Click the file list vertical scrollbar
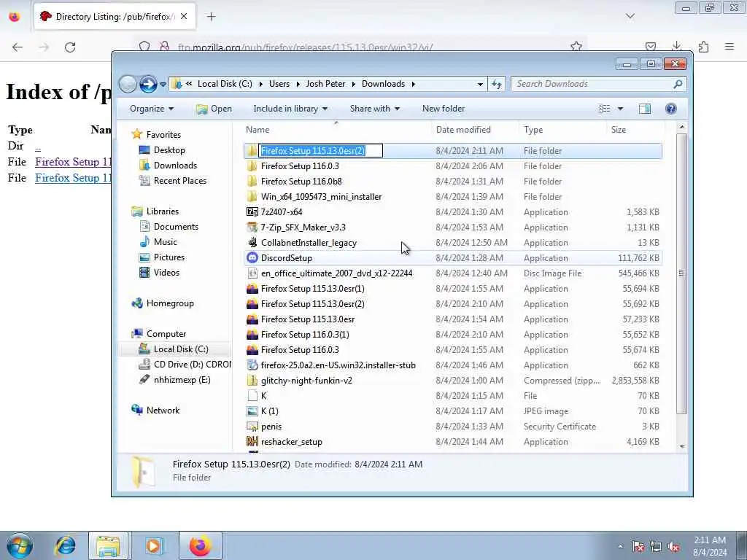 point(682,273)
